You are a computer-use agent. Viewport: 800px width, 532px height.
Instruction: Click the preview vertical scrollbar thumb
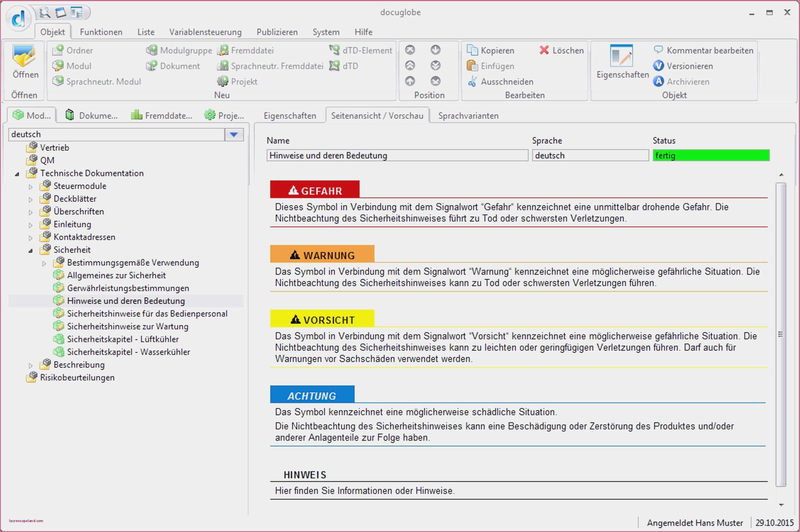click(781, 334)
